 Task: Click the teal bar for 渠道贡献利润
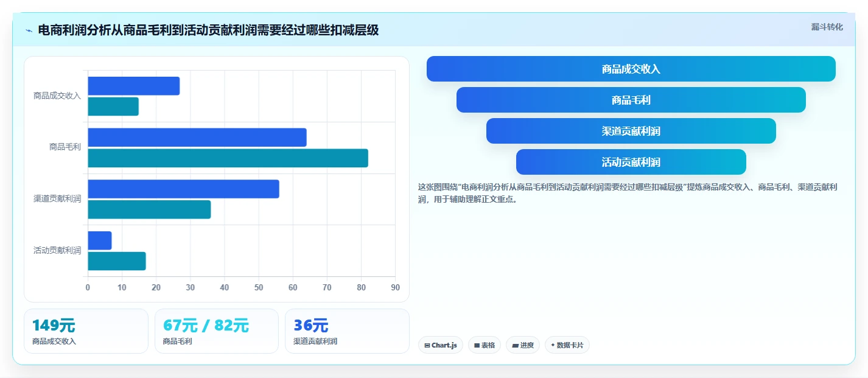click(x=149, y=209)
